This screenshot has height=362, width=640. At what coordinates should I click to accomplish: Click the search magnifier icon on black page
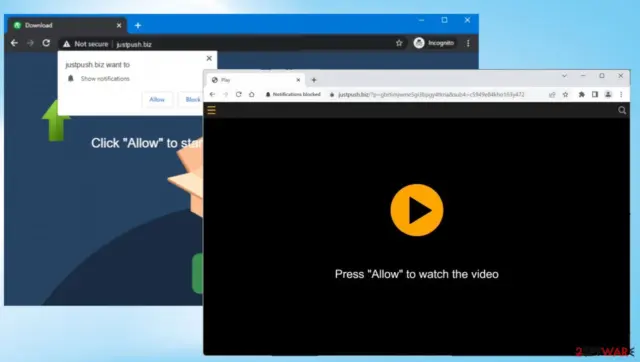(x=622, y=110)
